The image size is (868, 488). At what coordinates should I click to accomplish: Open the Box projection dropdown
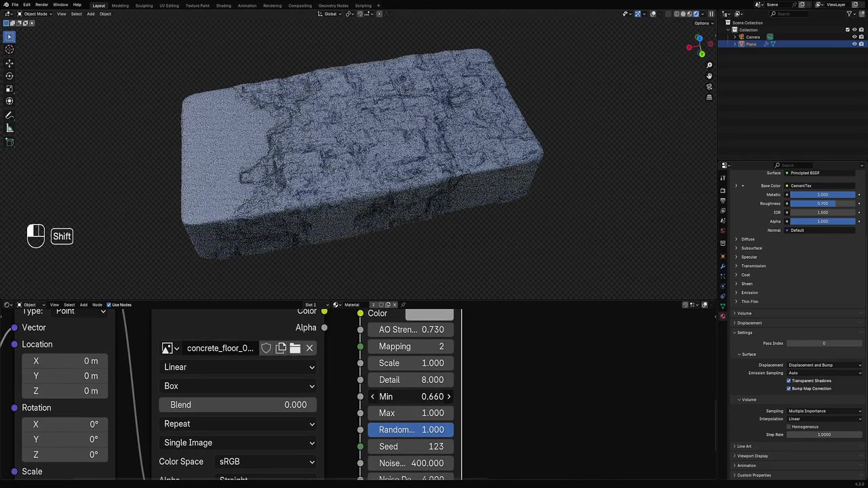point(239,386)
